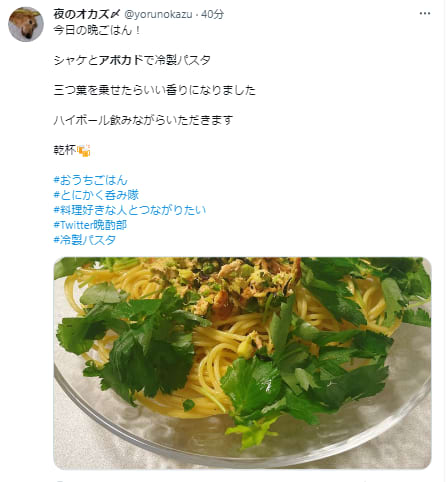Click the pen emoji beside the display name

(115, 14)
